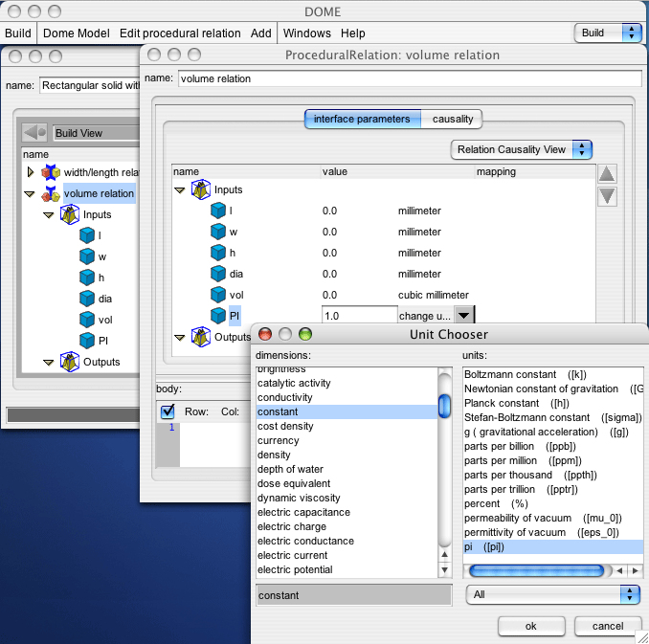This screenshot has height=644, width=649.
Task: Click the units list scroll right arrow
Action: click(x=635, y=571)
